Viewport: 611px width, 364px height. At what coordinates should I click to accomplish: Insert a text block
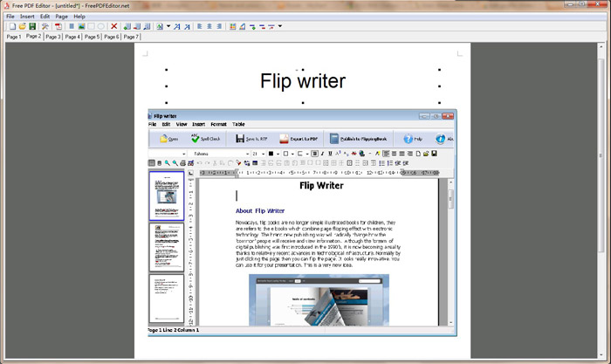tap(72, 26)
